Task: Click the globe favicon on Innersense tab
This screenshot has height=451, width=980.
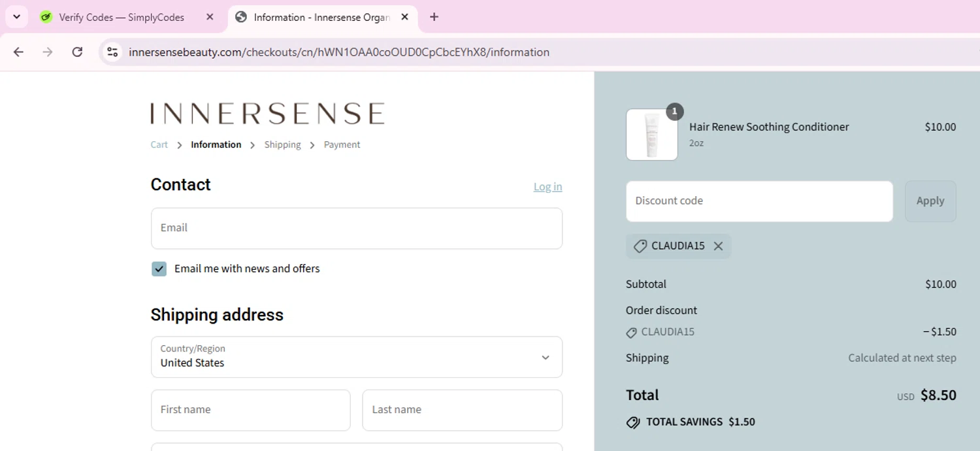Action: click(241, 18)
